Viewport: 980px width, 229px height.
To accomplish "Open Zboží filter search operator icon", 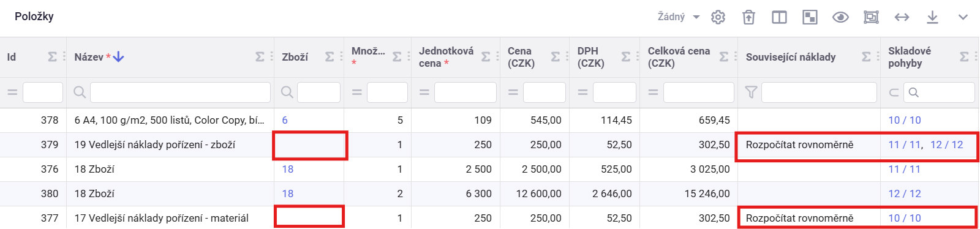I will pyautogui.click(x=287, y=92).
